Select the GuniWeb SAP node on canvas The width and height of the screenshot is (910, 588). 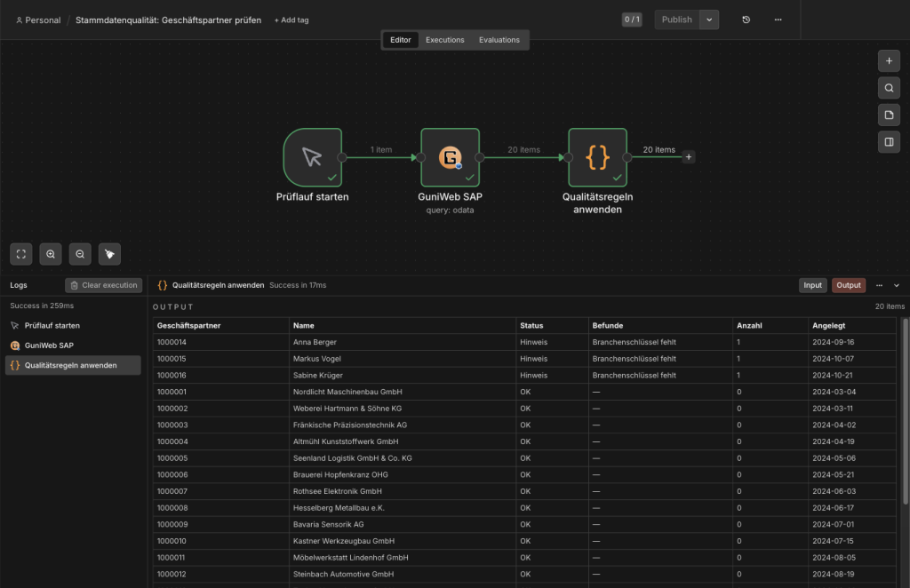450,157
